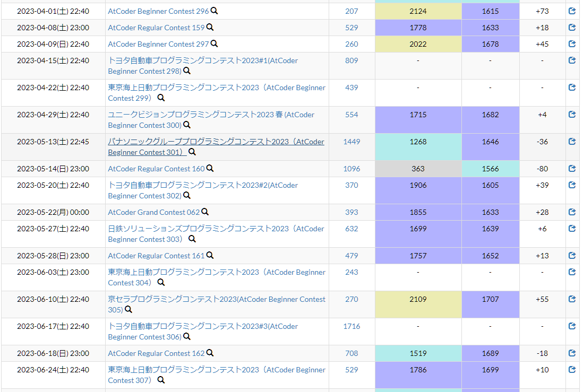Click magnifier next to Beginner Contest 298
The image size is (583, 392).
[187, 71]
